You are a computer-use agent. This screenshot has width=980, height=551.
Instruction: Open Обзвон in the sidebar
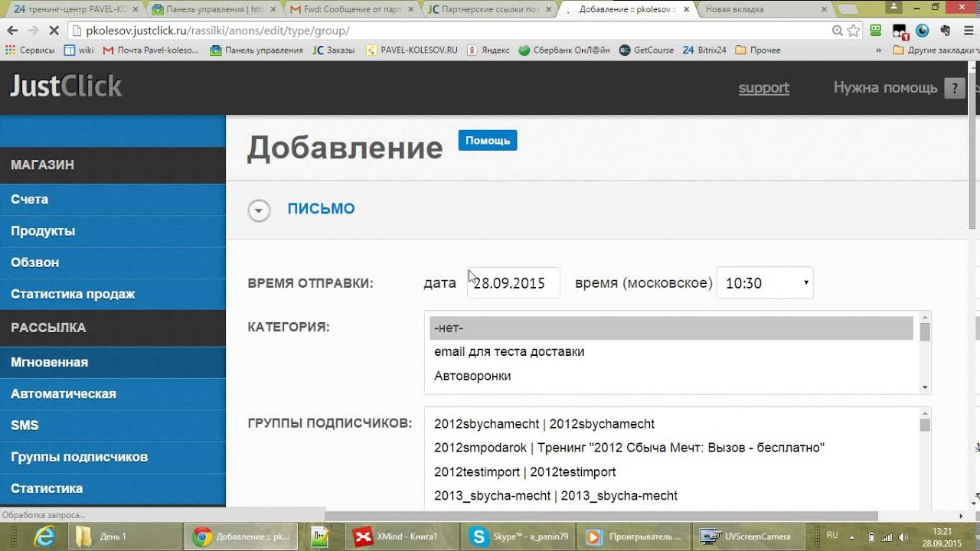pyautogui.click(x=113, y=262)
